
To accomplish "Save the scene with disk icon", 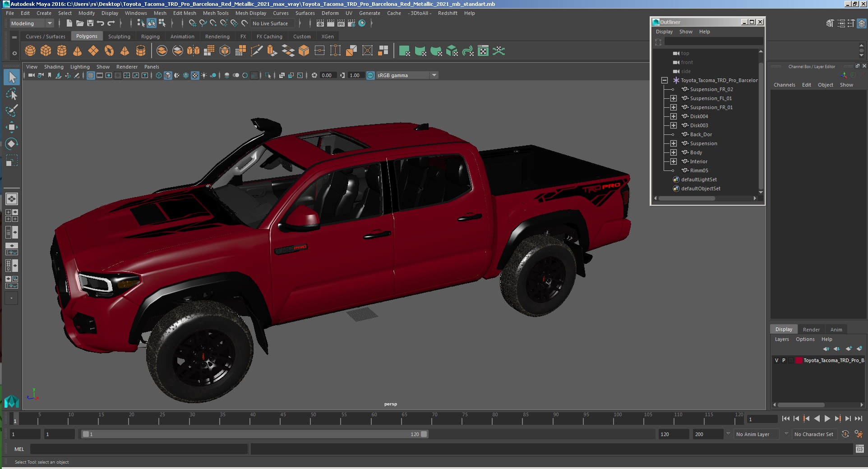I will [90, 23].
